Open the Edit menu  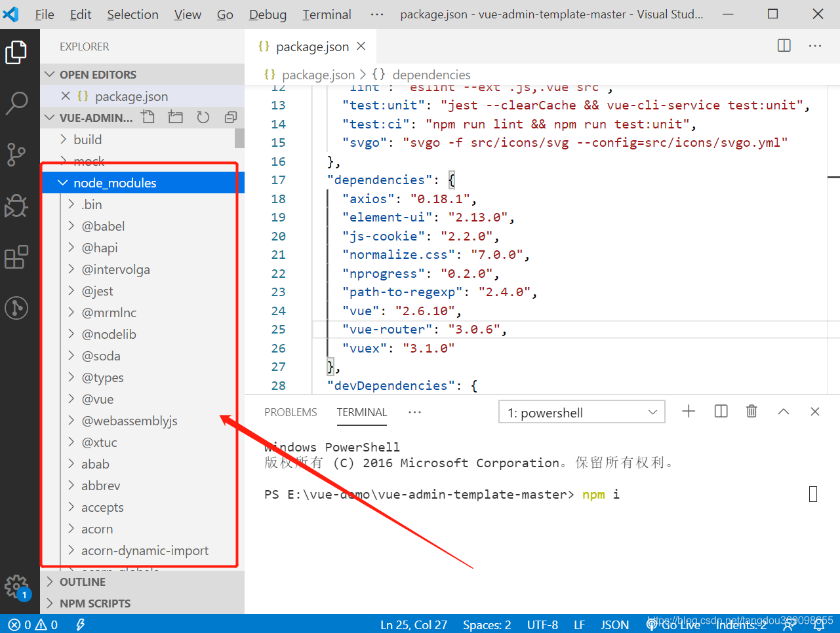[x=81, y=14]
